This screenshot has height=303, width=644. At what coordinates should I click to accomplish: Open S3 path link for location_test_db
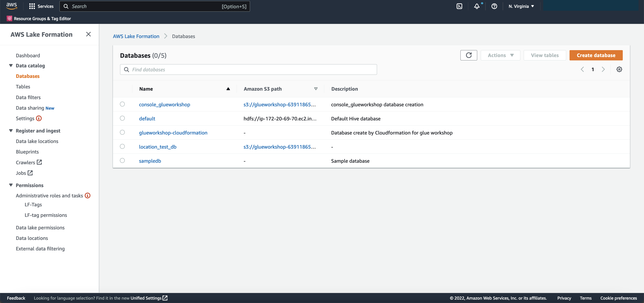(280, 147)
